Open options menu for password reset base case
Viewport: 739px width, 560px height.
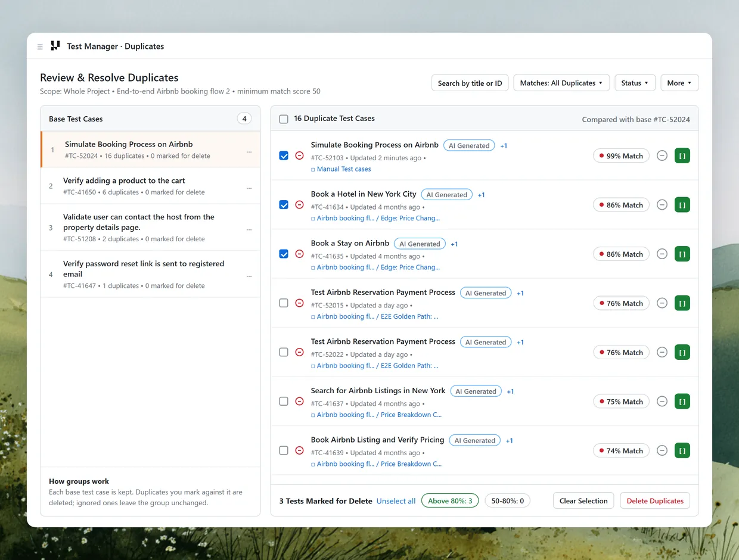pyautogui.click(x=249, y=276)
